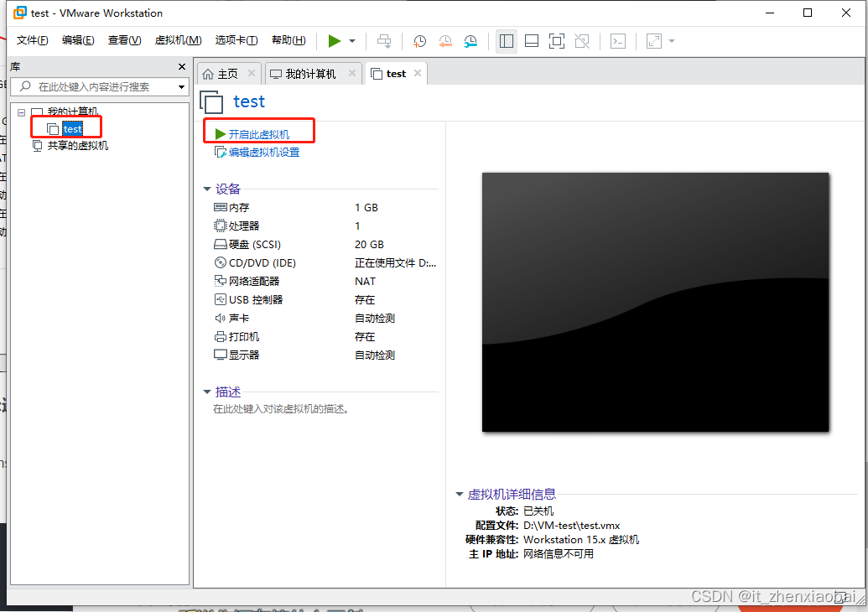Click the 内存 device row
Screen dimensions: 868x612
point(325,208)
